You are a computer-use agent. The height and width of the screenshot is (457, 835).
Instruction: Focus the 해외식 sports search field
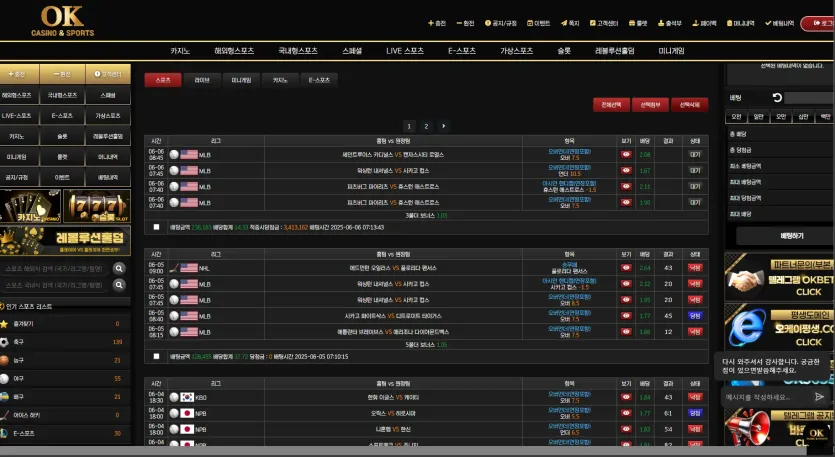(56, 268)
